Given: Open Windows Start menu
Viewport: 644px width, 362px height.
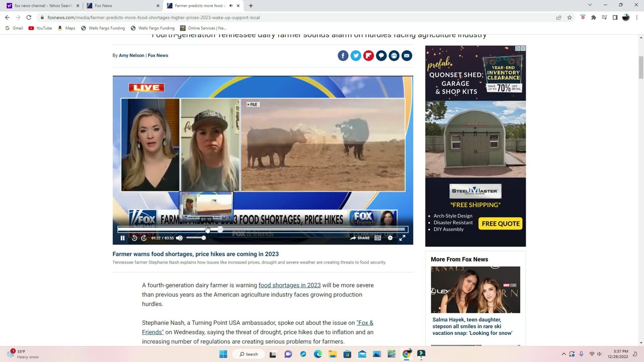Looking at the screenshot, I should (x=223, y=354).
